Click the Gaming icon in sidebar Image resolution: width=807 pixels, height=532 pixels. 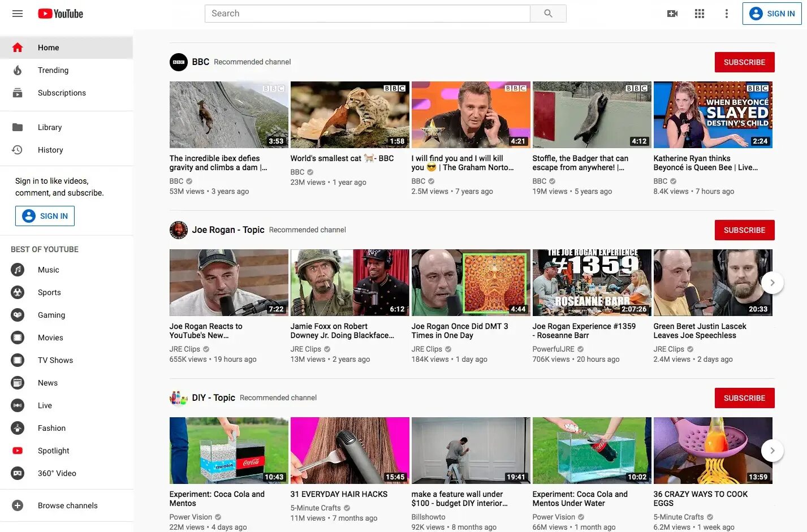click(x=18, y=315)
